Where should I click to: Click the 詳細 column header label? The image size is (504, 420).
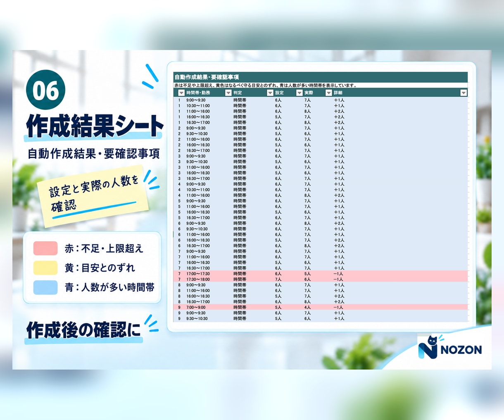(x=338, y=93)
